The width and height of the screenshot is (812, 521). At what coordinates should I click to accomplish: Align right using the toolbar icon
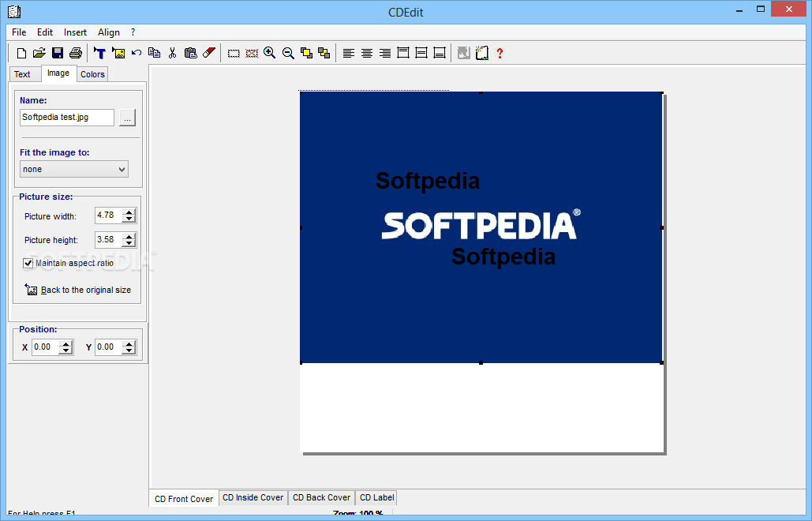point(385,53)
